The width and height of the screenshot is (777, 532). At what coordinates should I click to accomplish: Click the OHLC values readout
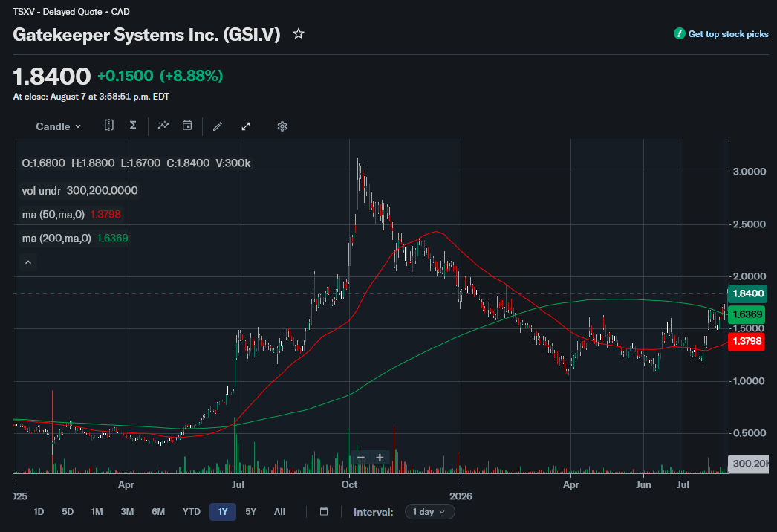[x=136, y=163]
